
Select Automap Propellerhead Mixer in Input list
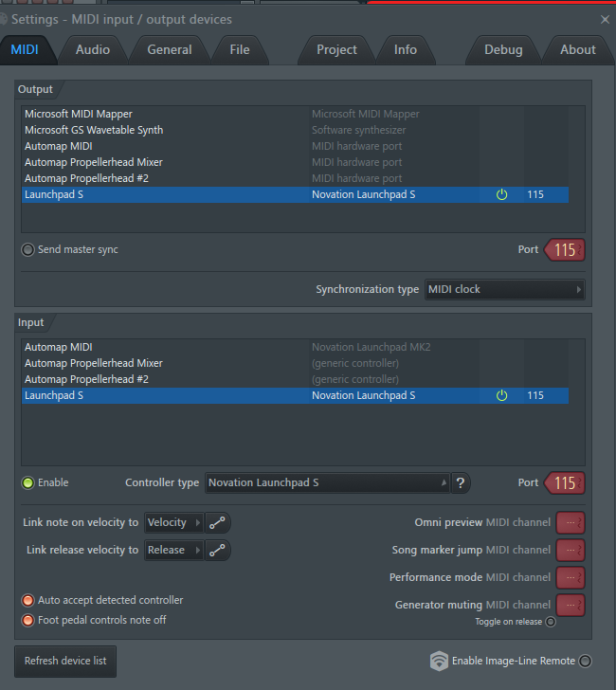295,364
